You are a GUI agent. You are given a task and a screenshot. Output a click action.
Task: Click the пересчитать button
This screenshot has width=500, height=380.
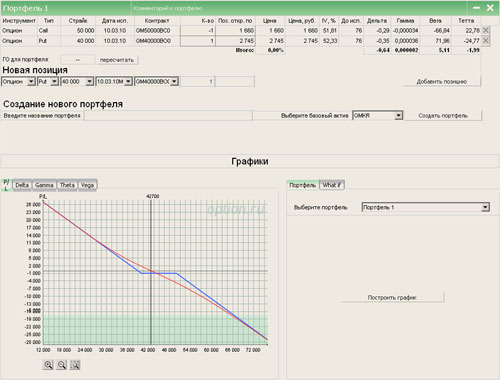coord(117,60)
